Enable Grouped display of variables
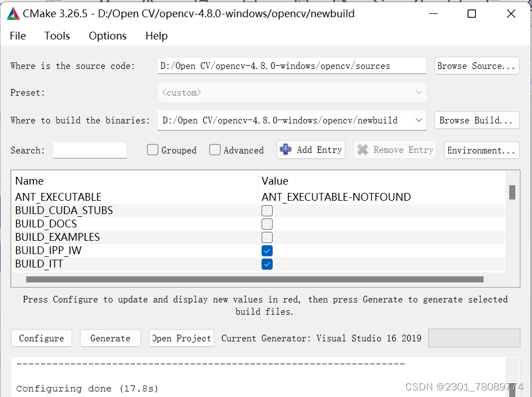 [152, 150]
